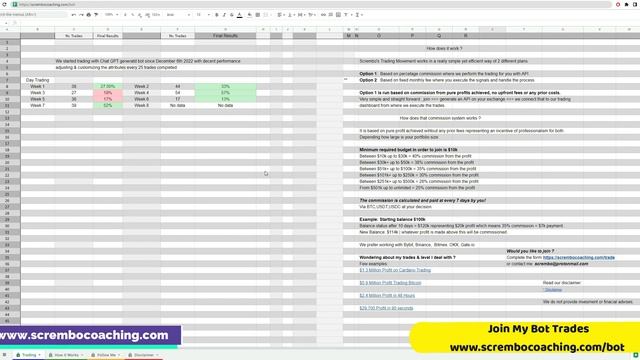Open '$1.3 Million Profit on Cardano Trading' link
Screen dimensions: 640x360
(395, 270)
